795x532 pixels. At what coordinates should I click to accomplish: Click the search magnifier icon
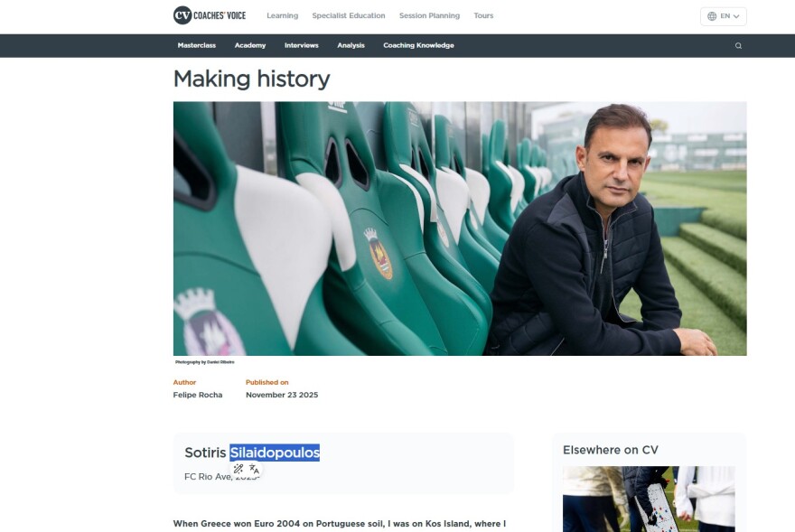coord(738,46)
